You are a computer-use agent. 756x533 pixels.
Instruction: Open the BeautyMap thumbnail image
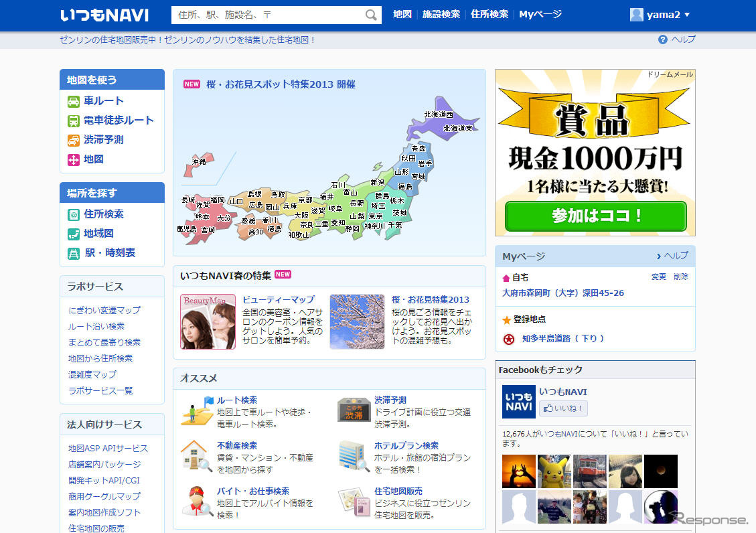[208, 321]
